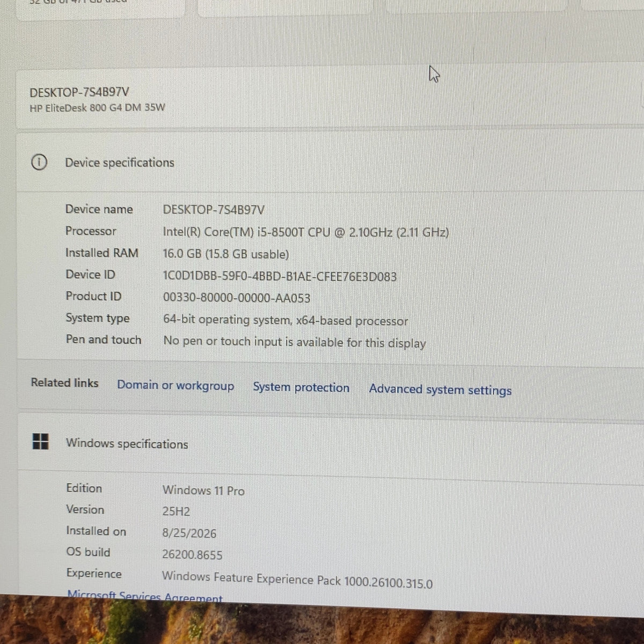Select Product ID value 00330-80000-00000-AA053
This screenshot has height=644, width=644.
pos(237,298)
